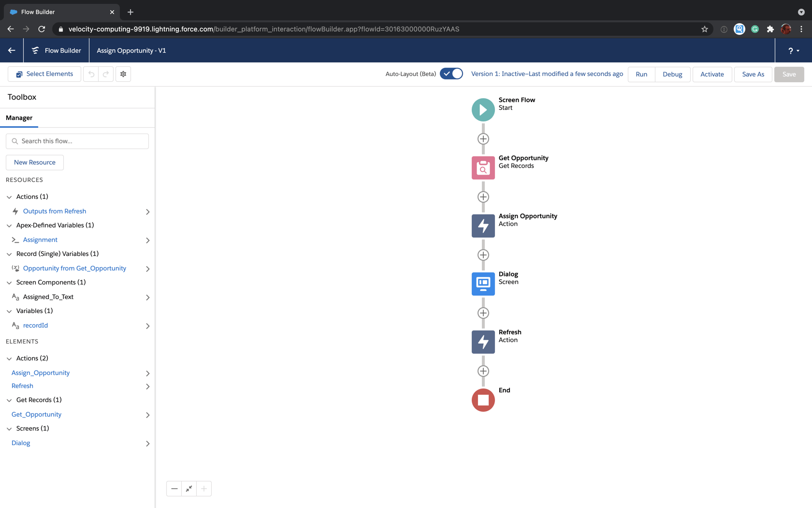Select the red End node

[483, 400]
